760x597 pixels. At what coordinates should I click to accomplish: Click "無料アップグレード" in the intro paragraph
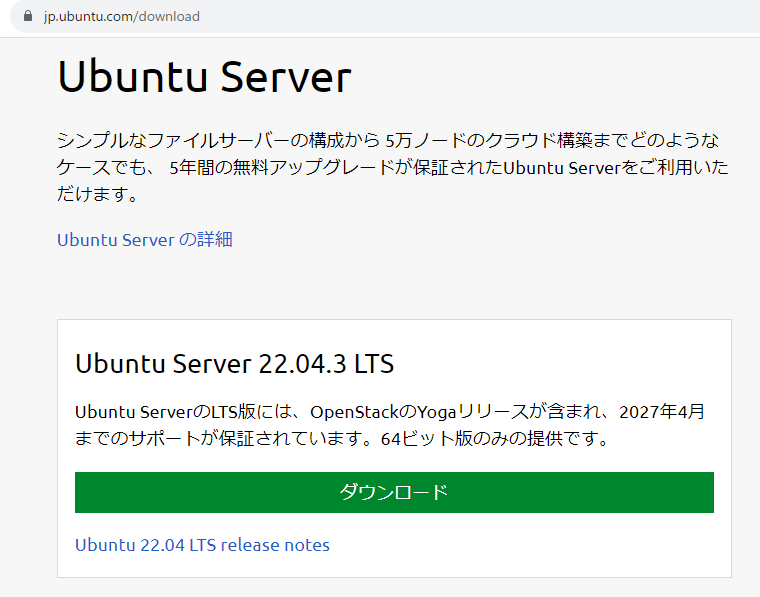[306, 167]
